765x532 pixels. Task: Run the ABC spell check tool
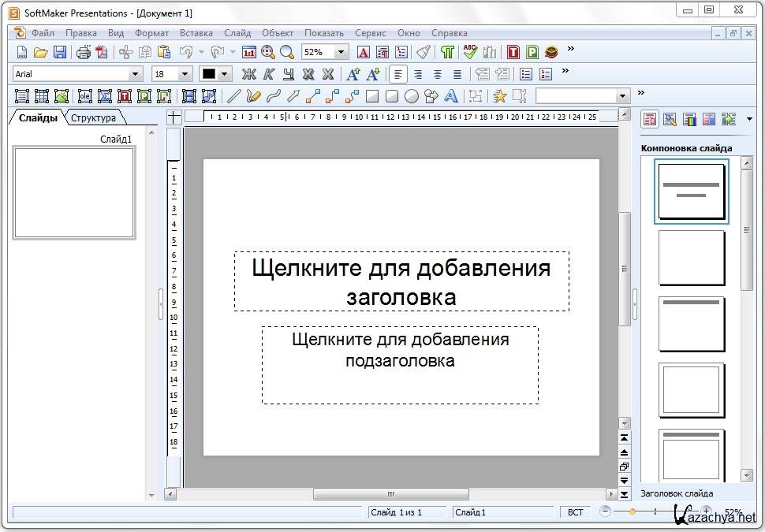click(470, 53)
